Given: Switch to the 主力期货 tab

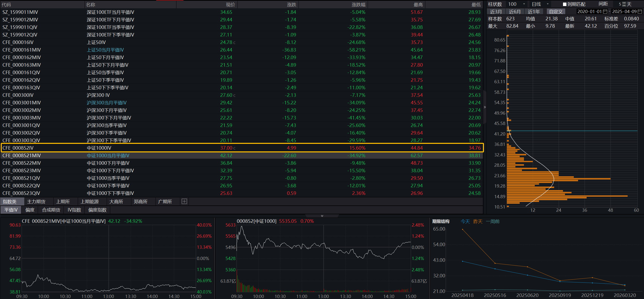Looking at the screenshot, I should [x=36, y=202].
